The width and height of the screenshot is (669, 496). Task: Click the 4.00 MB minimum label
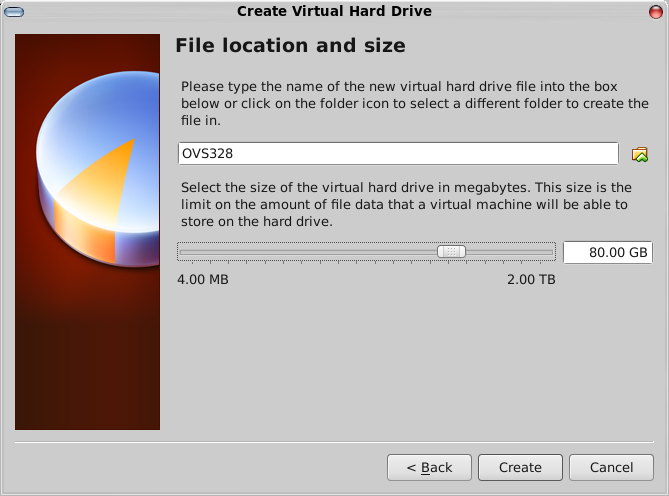[x=203, y=280]
